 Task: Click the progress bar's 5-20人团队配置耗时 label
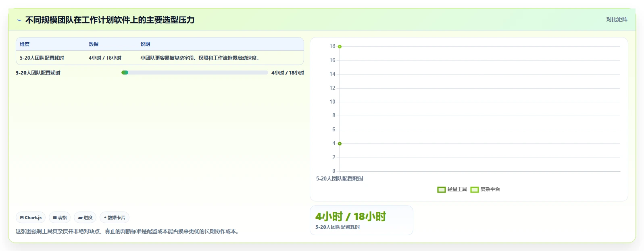point(38,73)
